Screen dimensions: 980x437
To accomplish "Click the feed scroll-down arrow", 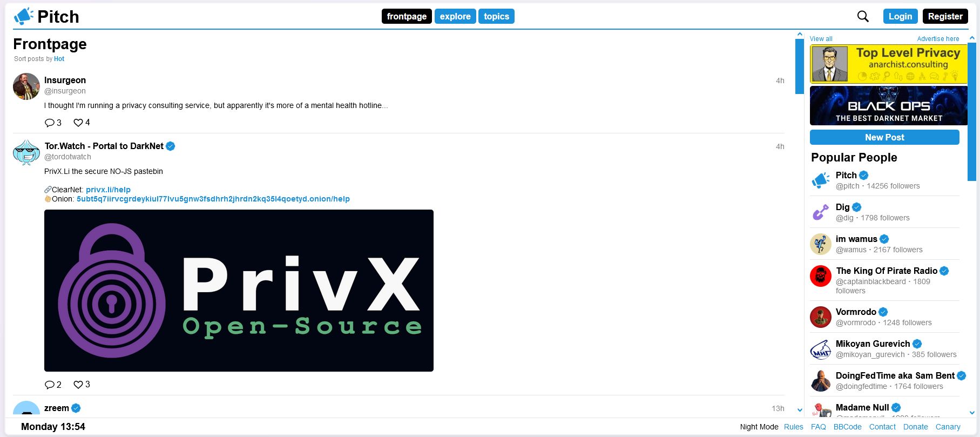I will click(800, 410).
